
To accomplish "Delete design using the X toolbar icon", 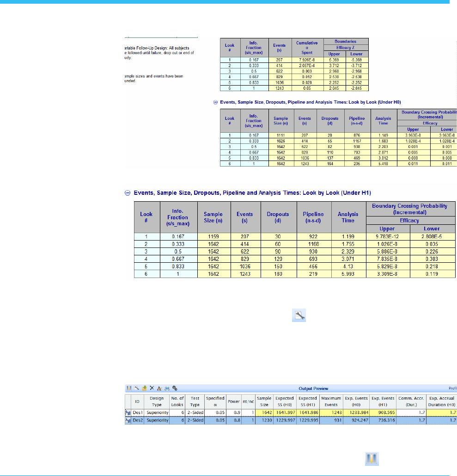I will coord(152,388).
